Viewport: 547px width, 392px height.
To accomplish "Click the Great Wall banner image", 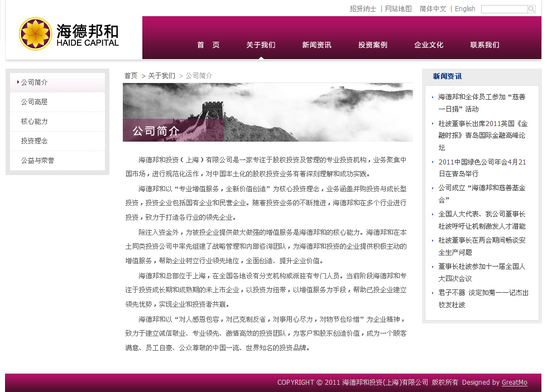I will 268,112.
